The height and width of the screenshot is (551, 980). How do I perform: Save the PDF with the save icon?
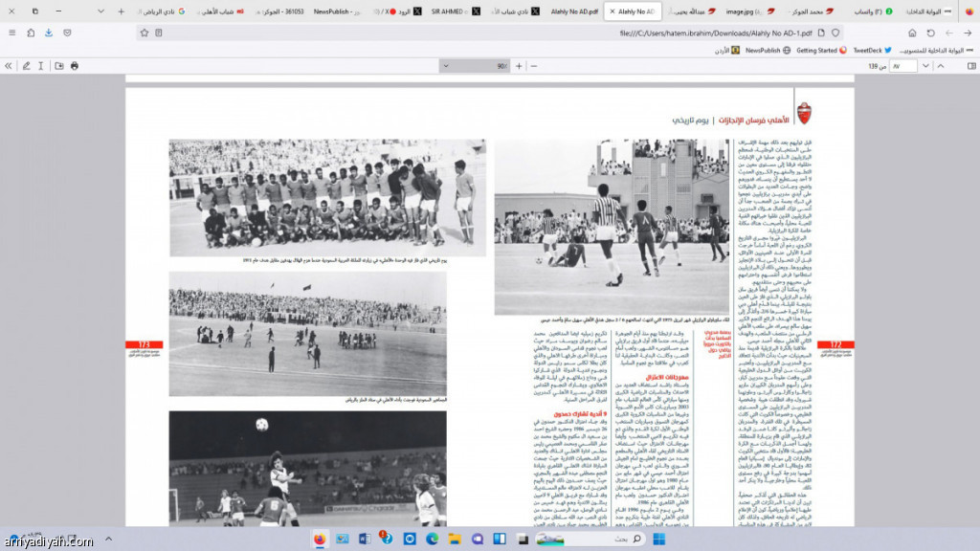pos(59,66)
